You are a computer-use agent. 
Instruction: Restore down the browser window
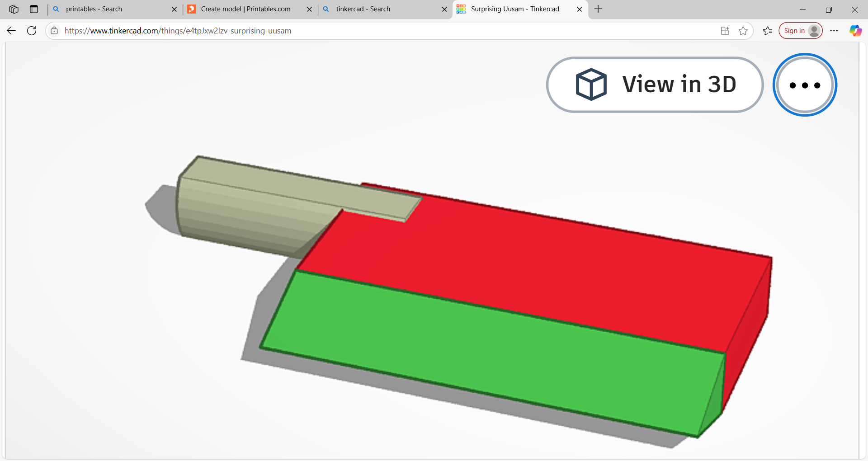pyautogui.click(x=829, y=9)
